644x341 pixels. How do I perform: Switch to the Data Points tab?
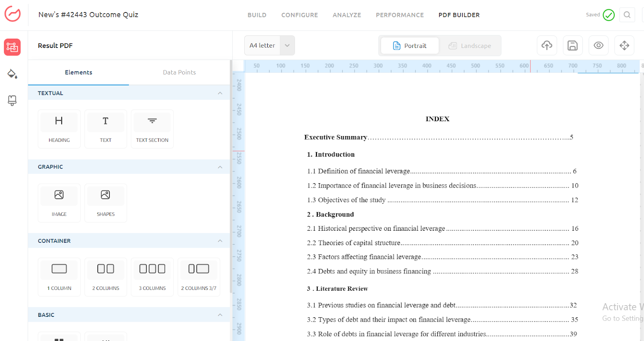(179, 72)
